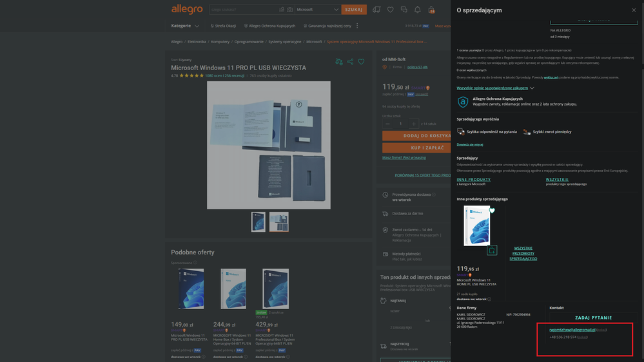Image resolution: width=644 pixels, height=362 pixels.
Task: Go to Oprogramowanie breadcrumb
Action: click(x=249, y=42)
